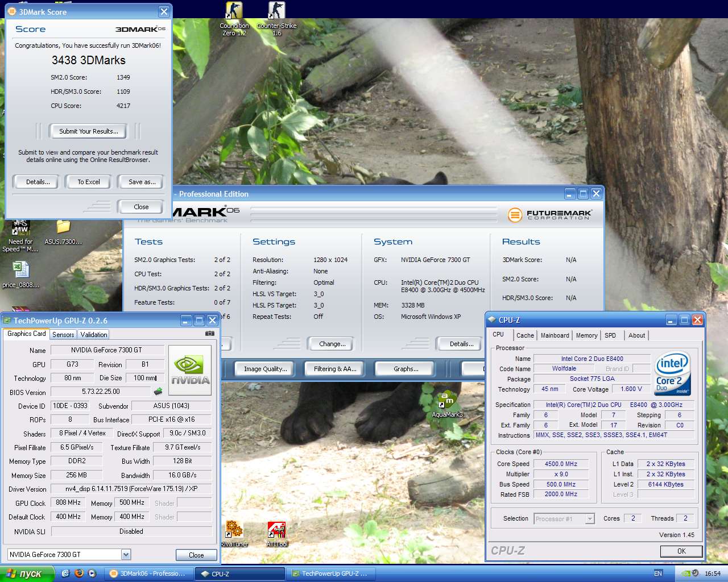The image size is (728, 582).
Task: Click BIOS save icon in GPU-Z
Action: click(158, 391)
